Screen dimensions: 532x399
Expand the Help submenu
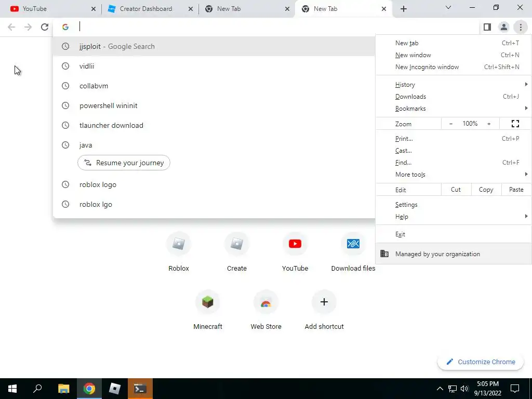[x=454, y=217]
